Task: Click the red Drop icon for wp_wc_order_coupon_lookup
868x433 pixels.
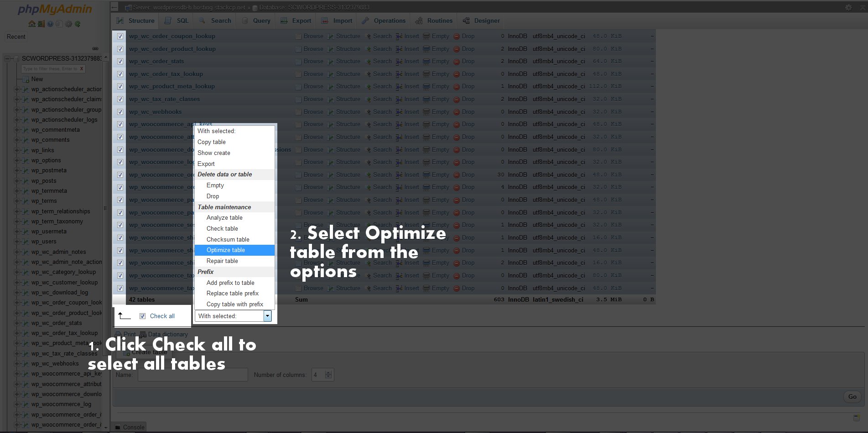Action: [457, 36]
